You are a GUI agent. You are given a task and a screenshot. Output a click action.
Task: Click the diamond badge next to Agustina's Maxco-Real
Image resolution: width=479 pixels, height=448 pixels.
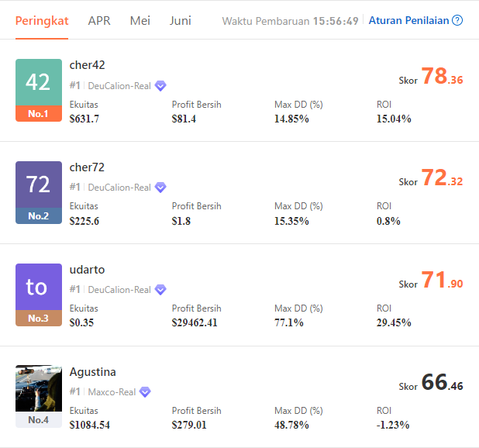pos(145,392)
